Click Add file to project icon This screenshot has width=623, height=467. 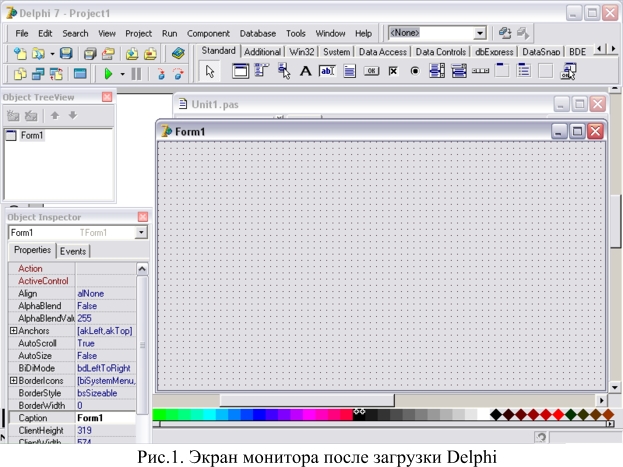132,53
